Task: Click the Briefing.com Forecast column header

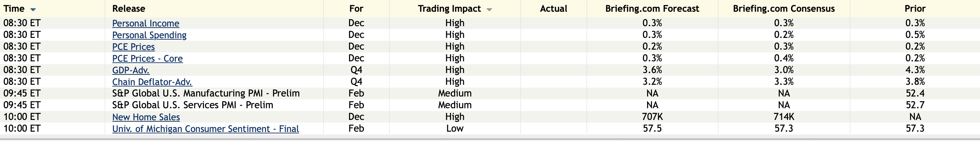Action: point(652,9)
